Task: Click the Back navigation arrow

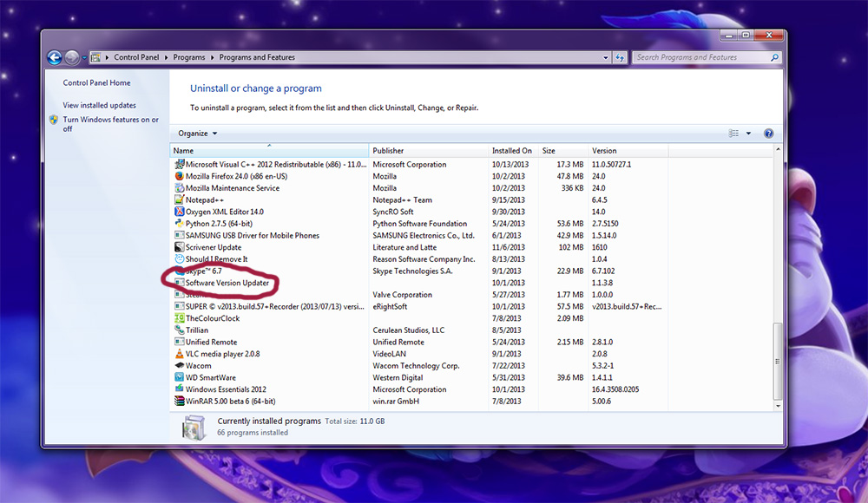Action: [54, 57]
